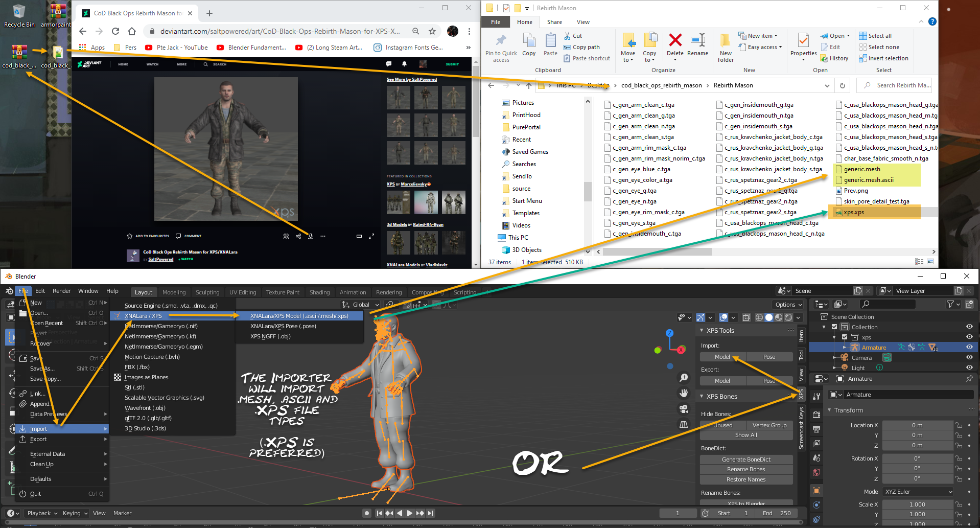The image size is (980, 528).
Task: Click the Show All bones button
Action: click(x=746, y=435)
